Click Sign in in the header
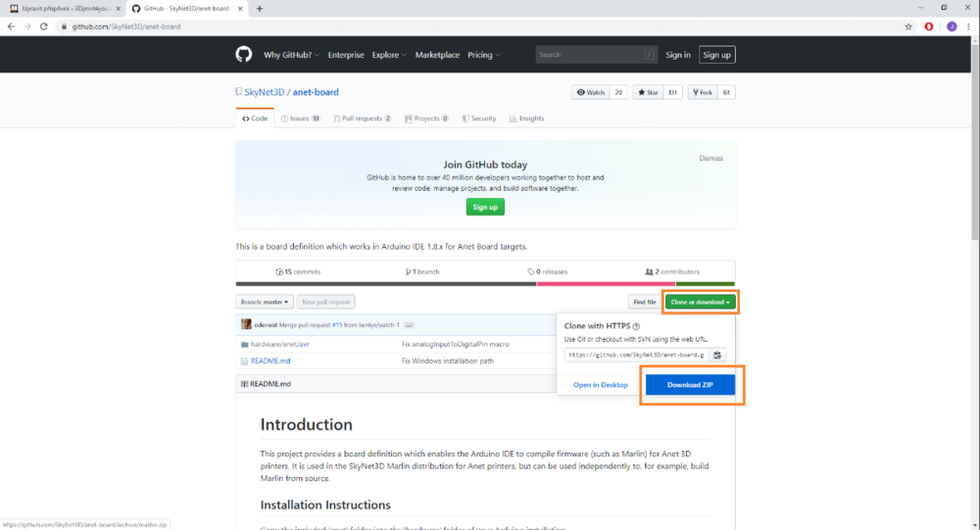 (677, 55)
